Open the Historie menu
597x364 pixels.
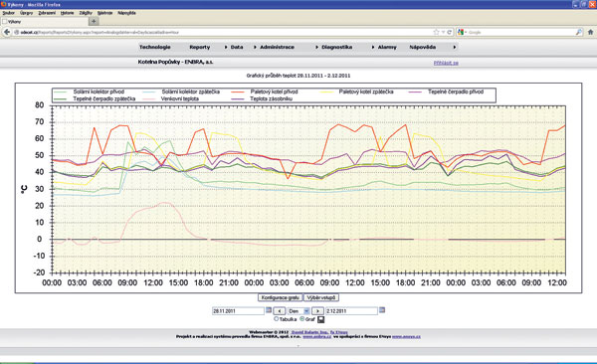tap(67, 13)
